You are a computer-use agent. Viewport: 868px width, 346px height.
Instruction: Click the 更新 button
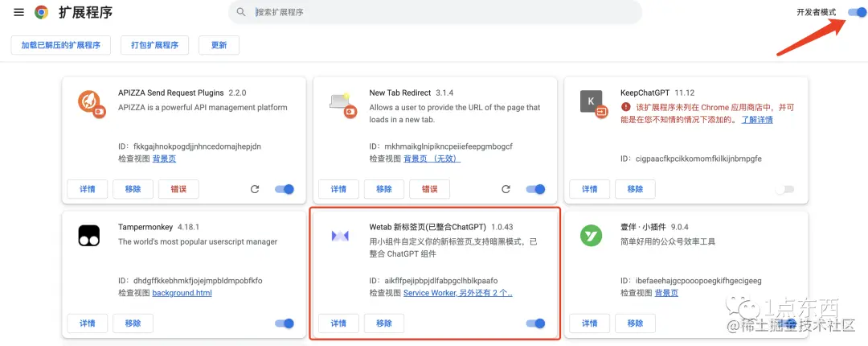point(219,46)
